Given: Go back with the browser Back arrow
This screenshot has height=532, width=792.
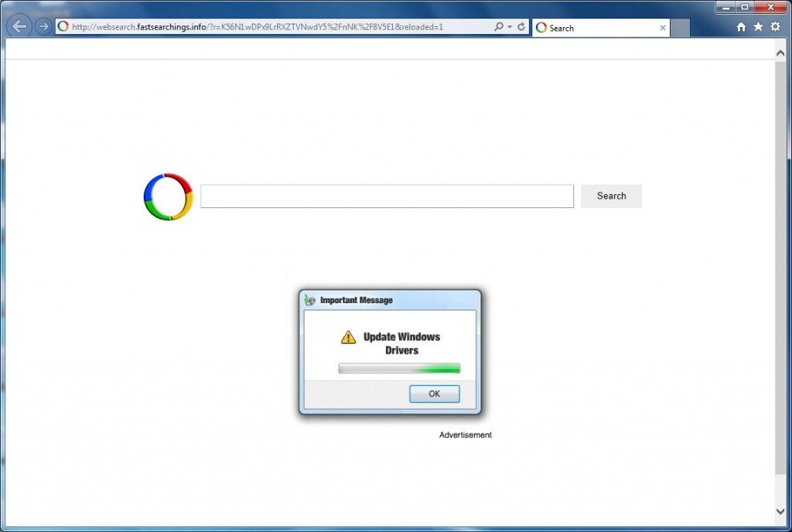Looking at the screenshot, I should pyautogui.click(x=19, y=26).
